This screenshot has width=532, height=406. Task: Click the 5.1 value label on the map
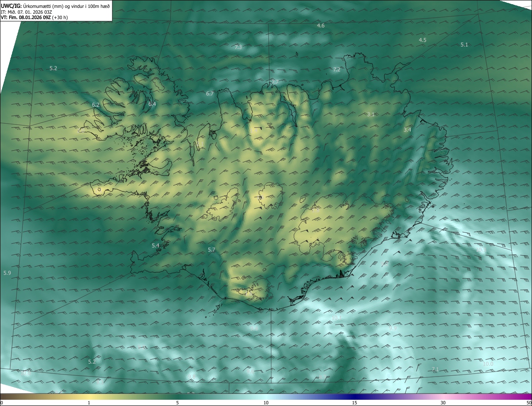pyautogui.click(x=464, y=45)
